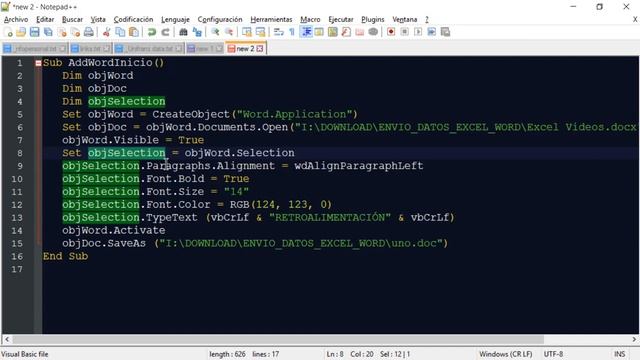640x360 pixels.
Task: Toggle file monitoring eye icon
Action: click(373, 32)
